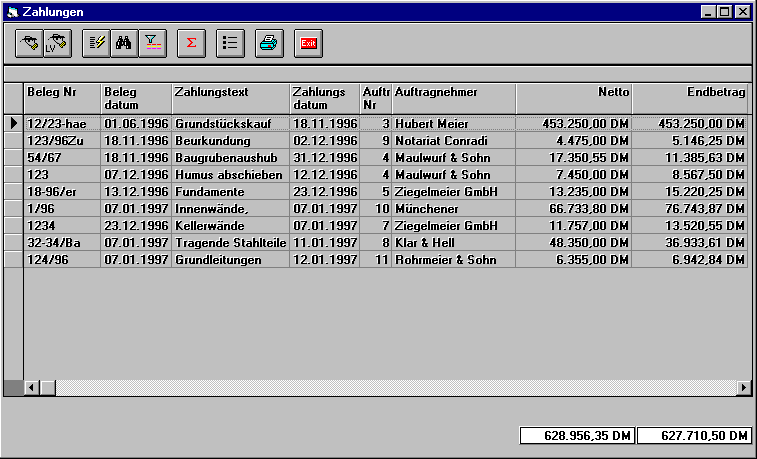Viewport: 757px width, 459px height.
Task: Select the Rohrmeier & Sohn cell
Action: [453, 260]
